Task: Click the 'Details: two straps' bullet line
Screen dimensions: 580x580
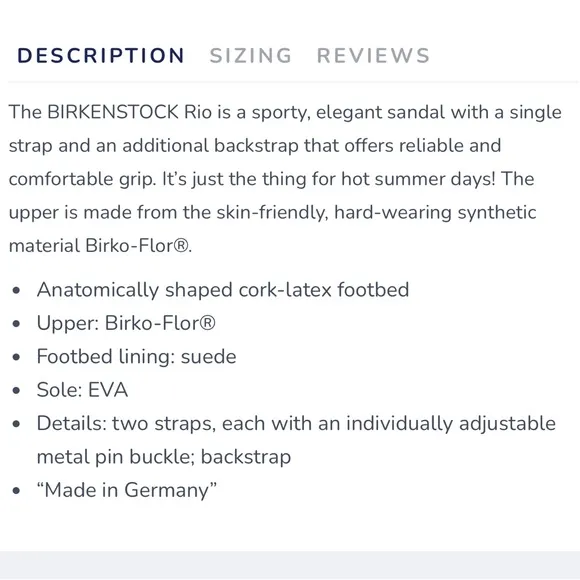Action: 296,424
